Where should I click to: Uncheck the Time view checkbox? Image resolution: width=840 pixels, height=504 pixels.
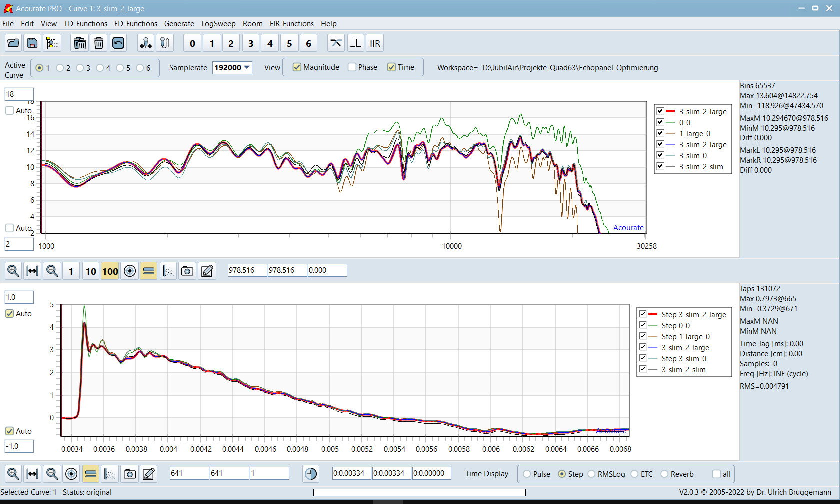point(392,67)
